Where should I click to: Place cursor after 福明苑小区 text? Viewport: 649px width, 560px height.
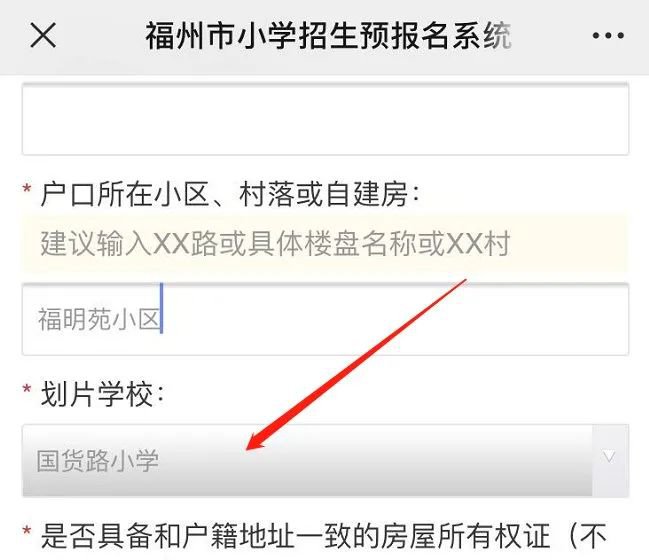162,319
